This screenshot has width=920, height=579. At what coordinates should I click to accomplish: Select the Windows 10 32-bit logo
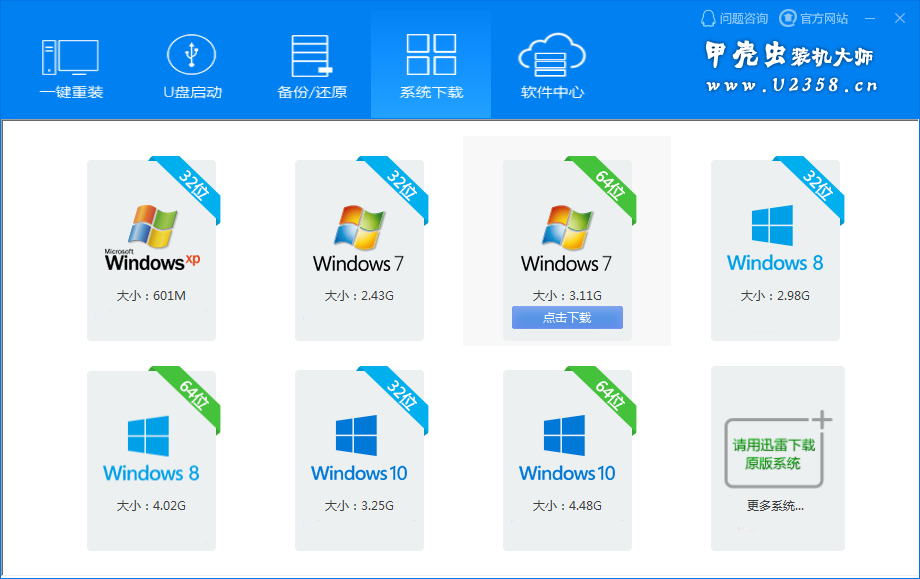359,449
